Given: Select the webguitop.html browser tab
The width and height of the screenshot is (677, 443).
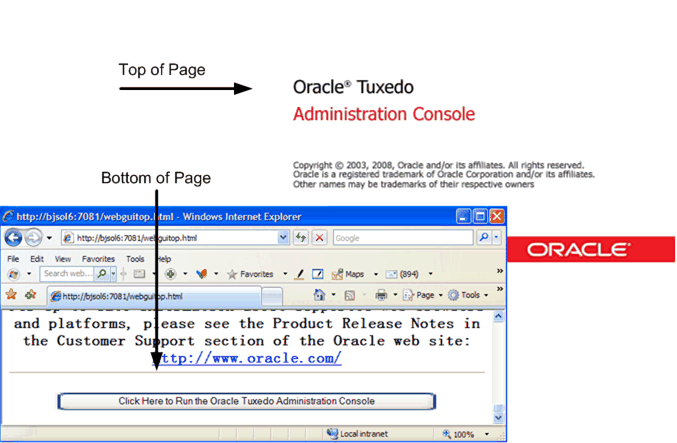Looking at the screenshot, I should (x=154, y=296).
